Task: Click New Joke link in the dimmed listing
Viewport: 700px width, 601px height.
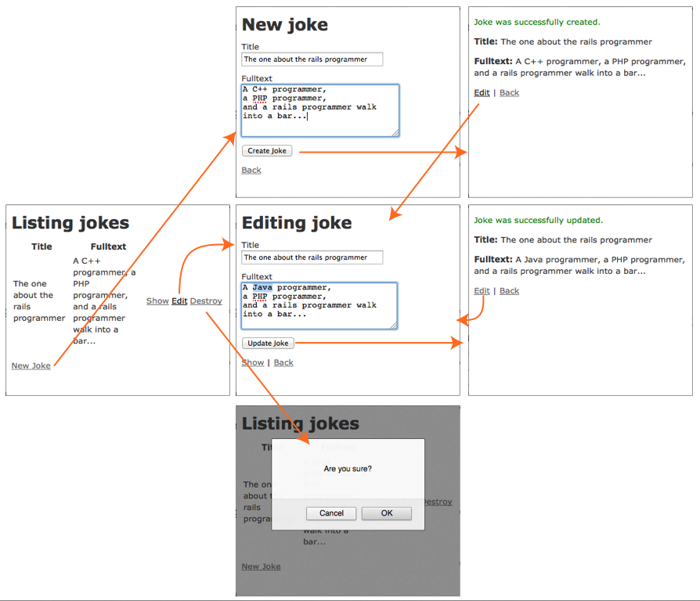Action: coord(262,567)
